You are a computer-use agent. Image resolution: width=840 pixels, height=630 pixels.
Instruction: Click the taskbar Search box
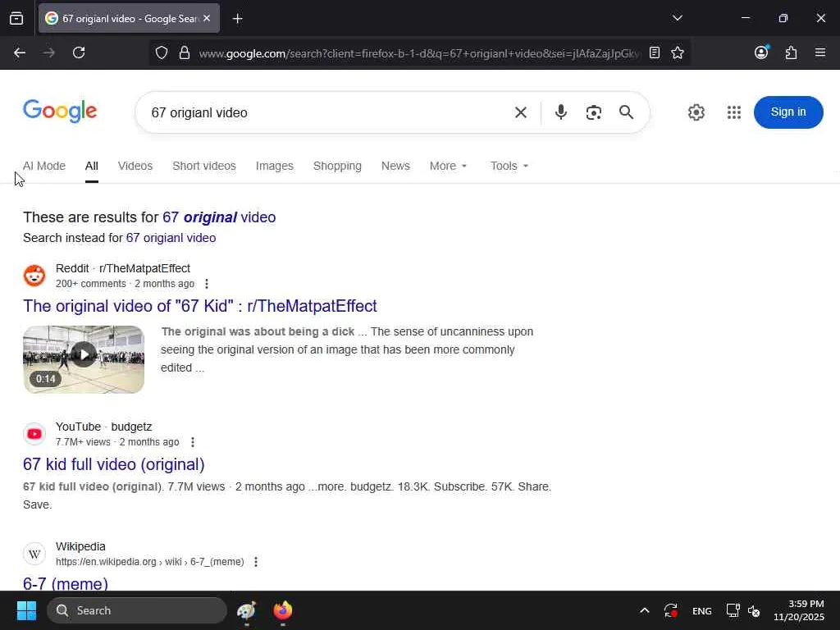click(137, 610)
